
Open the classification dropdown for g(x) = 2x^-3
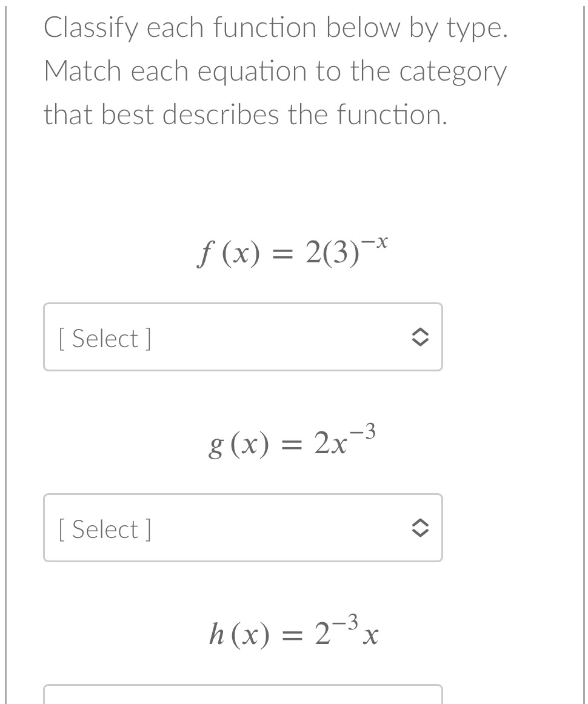242,528
